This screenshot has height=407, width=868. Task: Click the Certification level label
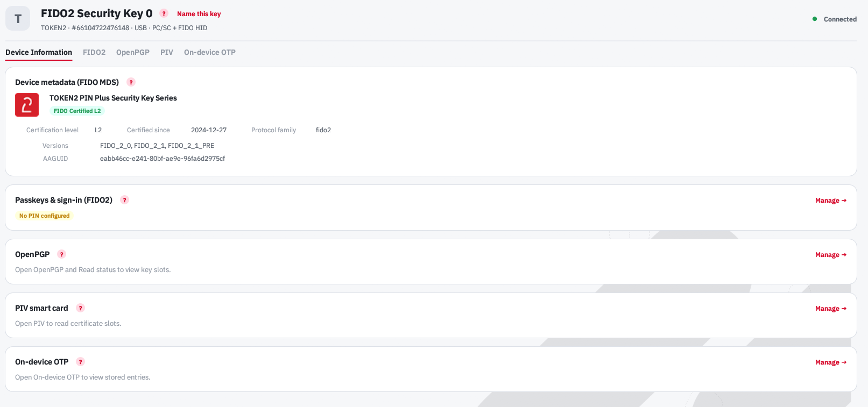pos(52,130)
